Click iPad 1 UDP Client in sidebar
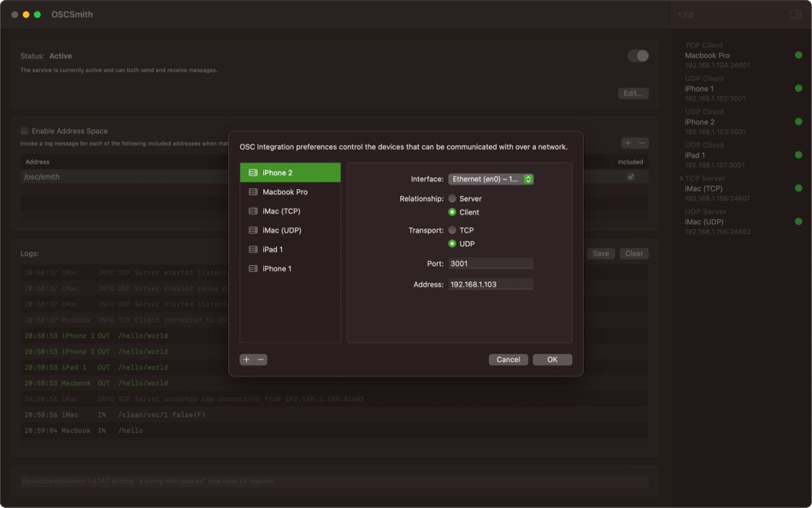 pos(740,155)
